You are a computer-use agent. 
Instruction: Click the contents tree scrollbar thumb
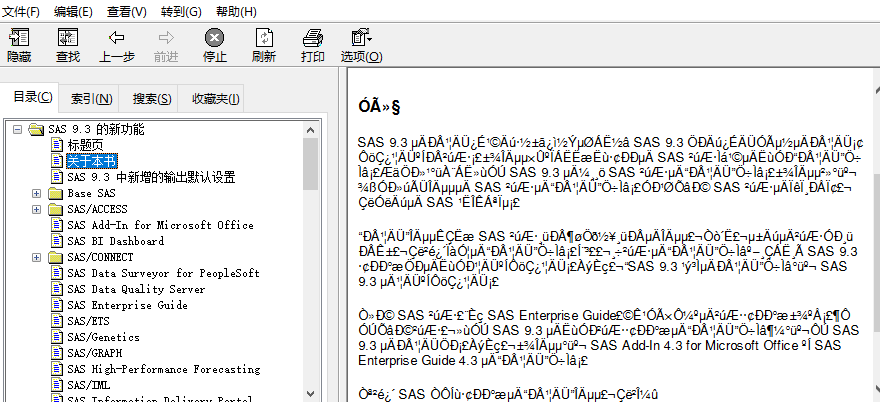(310, 163)
